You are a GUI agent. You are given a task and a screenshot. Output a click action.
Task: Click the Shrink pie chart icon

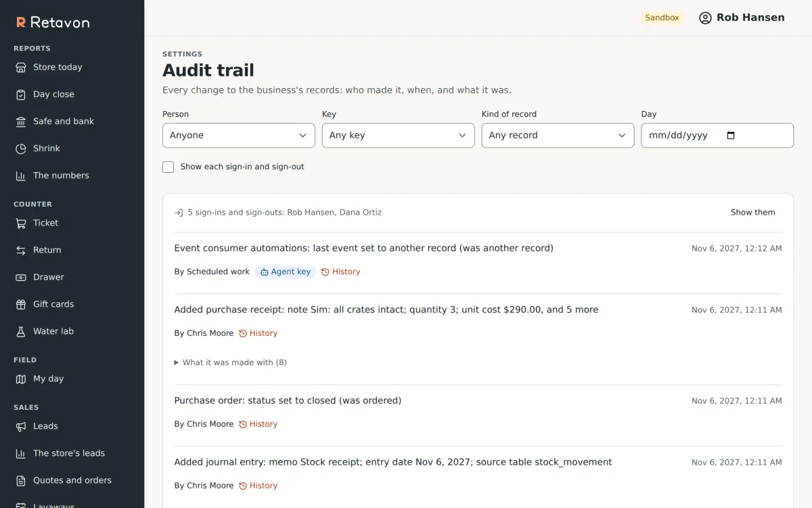coord(21,148)
